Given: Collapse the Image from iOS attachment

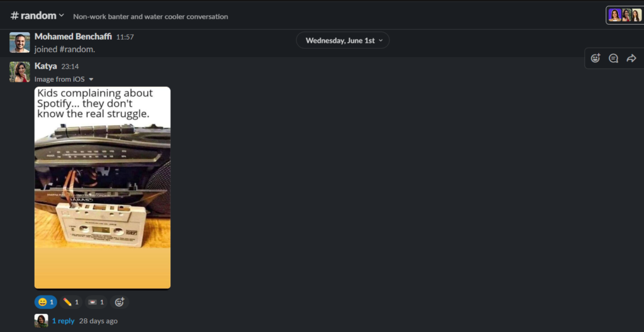Looking at the screenshot, I should (91, 79).
